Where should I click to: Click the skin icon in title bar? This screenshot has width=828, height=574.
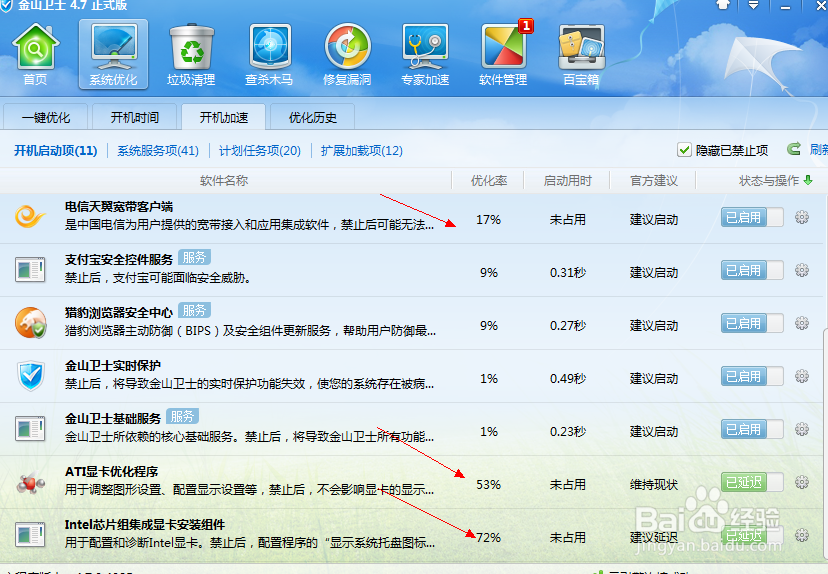pos(723,5)
